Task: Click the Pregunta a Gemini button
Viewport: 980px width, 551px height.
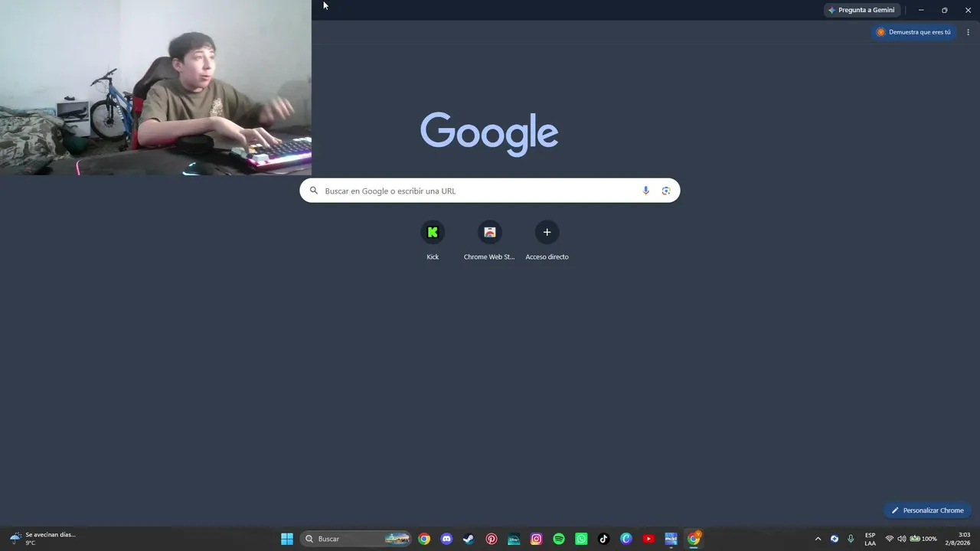Action: [x=861, y=10]
